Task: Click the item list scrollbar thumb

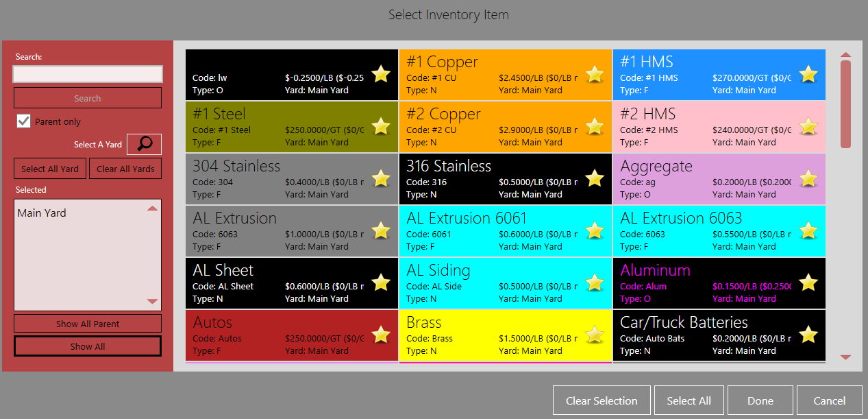Action: (x=845, y=104)
